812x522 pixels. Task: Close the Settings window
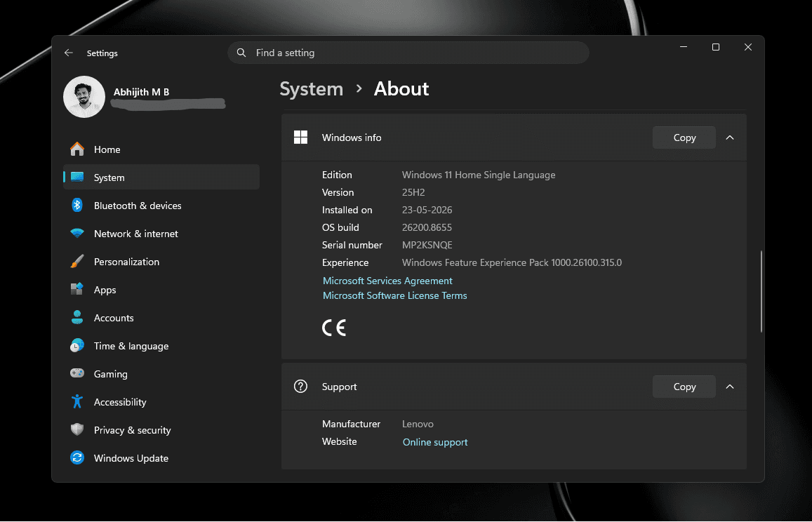click(748, 46)
